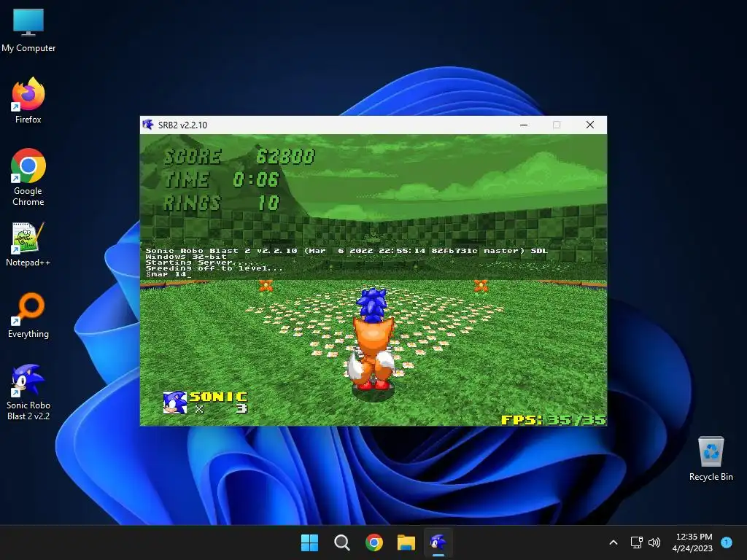
Task: Select the Sonic Robo Blast 2 desktop shortcut
Action: (x=28, y=392)
